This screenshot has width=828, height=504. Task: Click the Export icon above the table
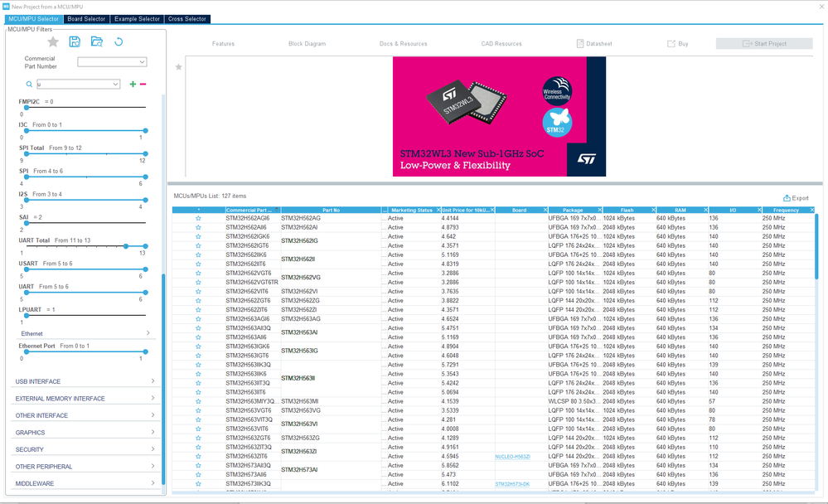click(787, 198)
